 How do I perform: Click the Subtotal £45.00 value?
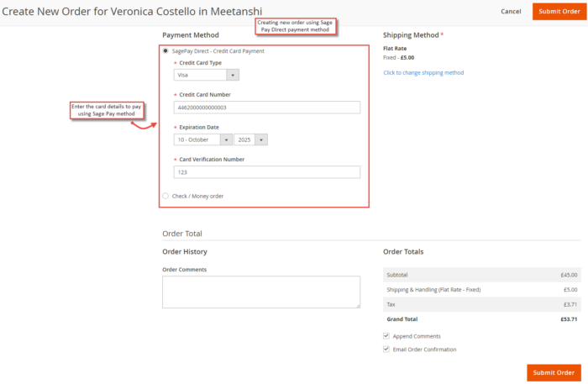[x=569, y=275]
